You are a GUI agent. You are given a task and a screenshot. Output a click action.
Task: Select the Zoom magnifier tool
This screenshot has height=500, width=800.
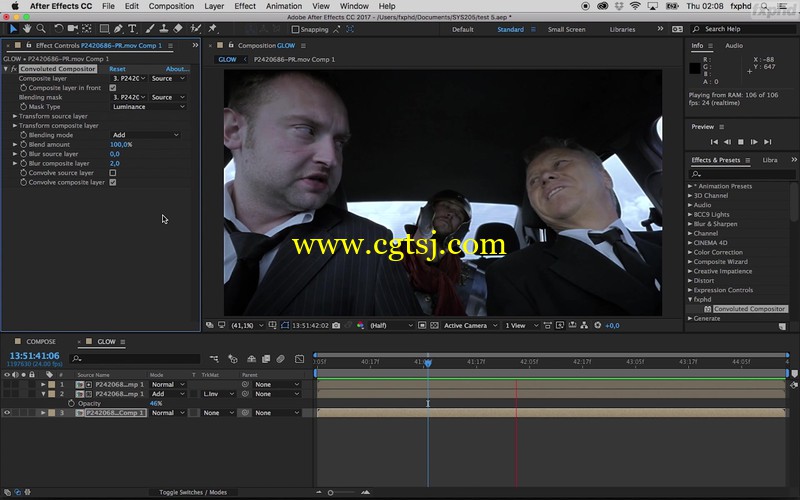click(41, 29)
